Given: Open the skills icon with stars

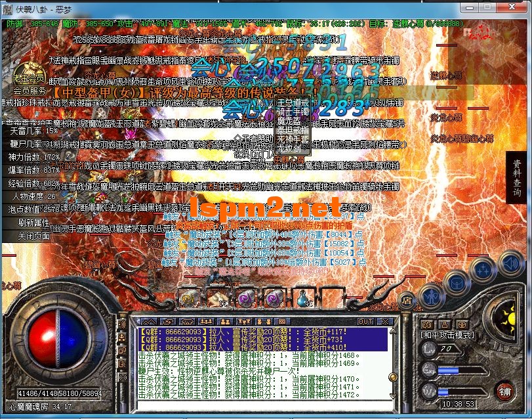Looking at the screenshot, I should tap(483, 269).
